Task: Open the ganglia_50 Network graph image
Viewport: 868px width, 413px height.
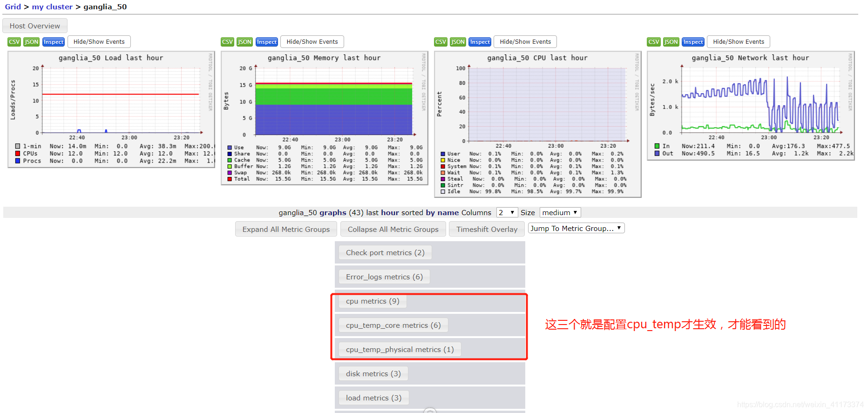Action: click(x=751, y=106)
